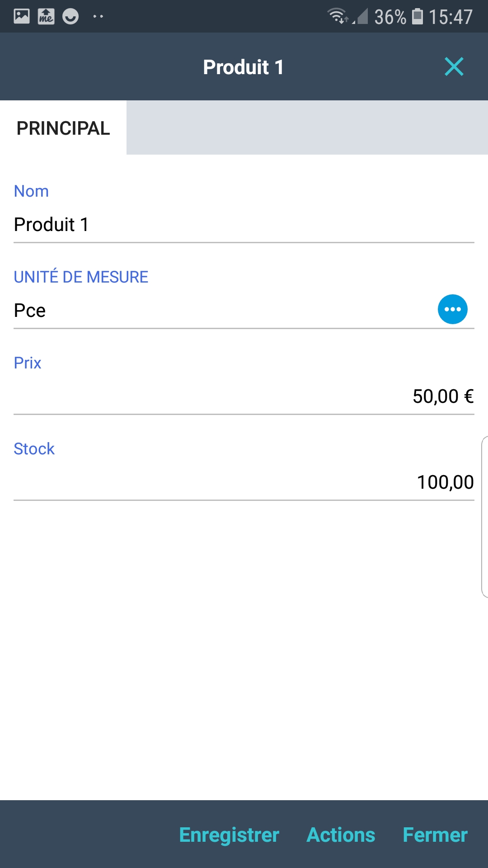The height and width of the screenshot is (868, 488).
Task: Edit the Stock field showing 100,00
Action: 244,482
